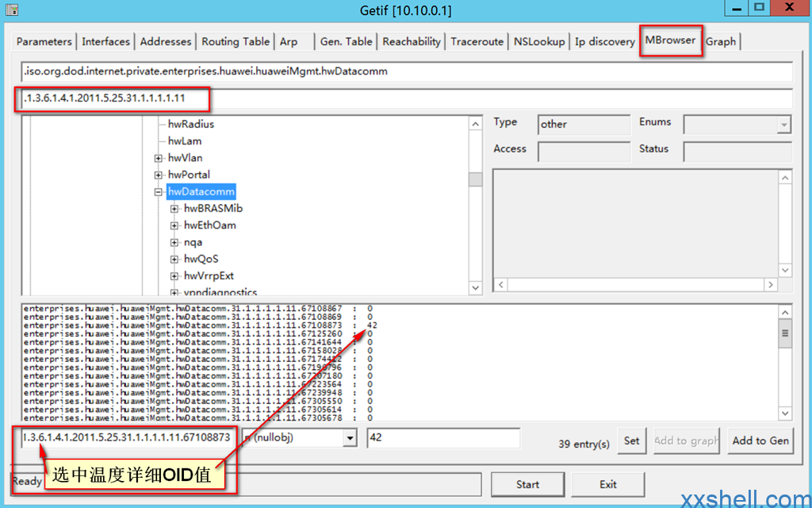This screenshot has width=812, height=508.
Task: Expand the hwQoS node
Action: pyautogui.click(x=174, y=260)
